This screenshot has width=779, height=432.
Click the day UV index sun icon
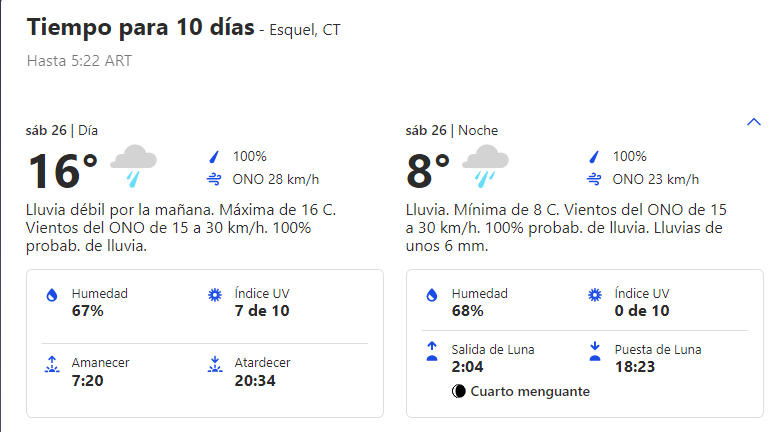214,295
